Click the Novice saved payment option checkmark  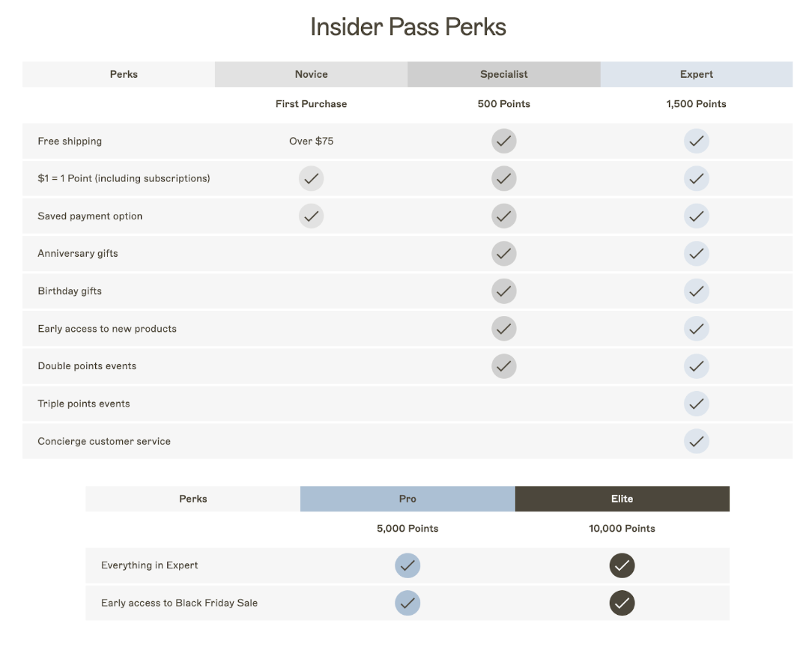click(x=311, y=216)
